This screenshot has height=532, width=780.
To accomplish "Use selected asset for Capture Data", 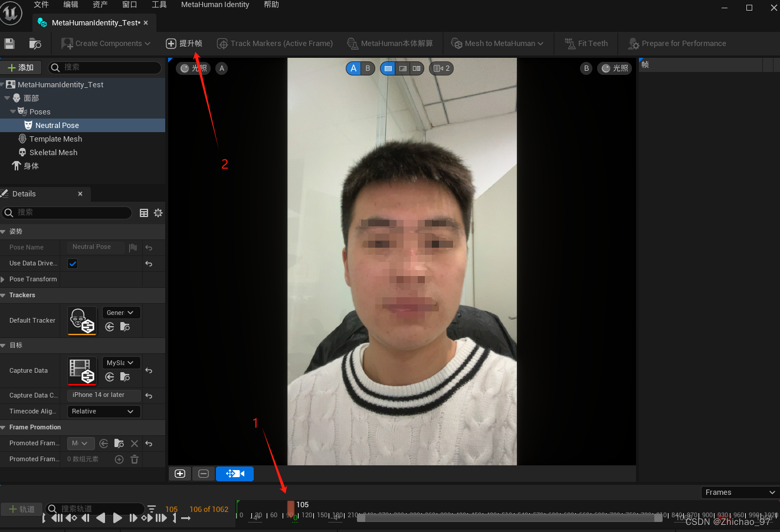I will [110, 377].
